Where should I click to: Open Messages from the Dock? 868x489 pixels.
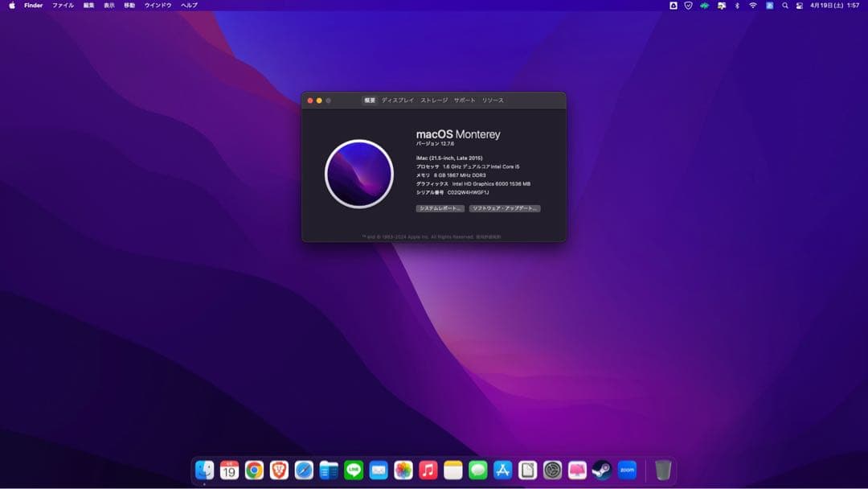click(x=477, y=471)
